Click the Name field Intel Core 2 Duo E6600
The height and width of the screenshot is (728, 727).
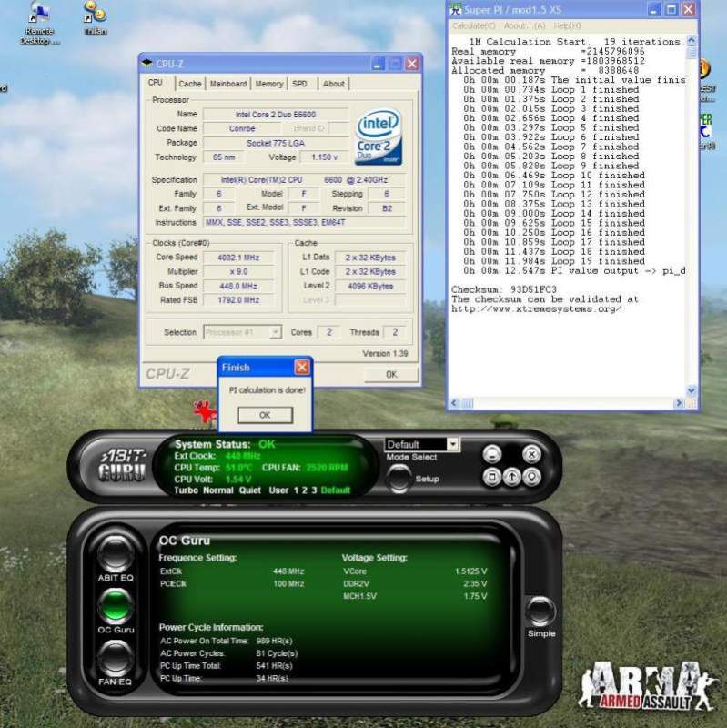[x=276, y=115]
